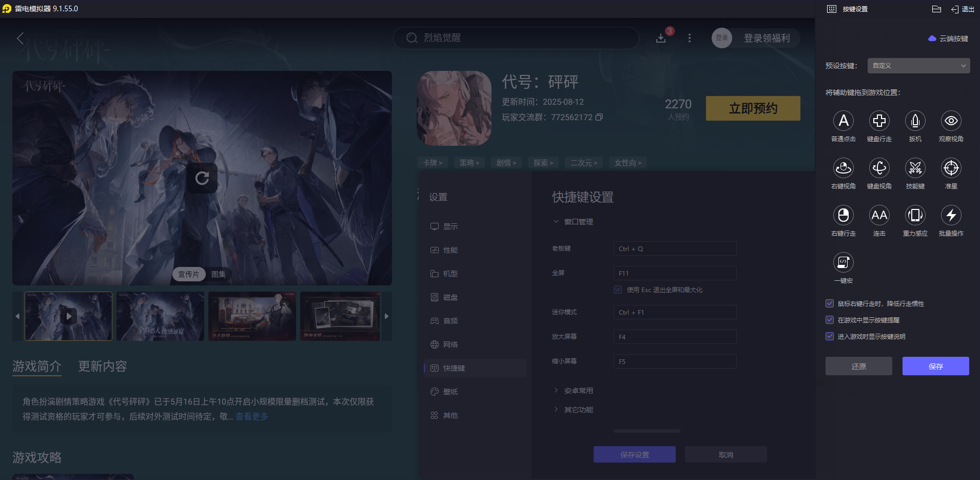Open the 音频 settings section
The height and width of the screenshot is (480, 980).
pyautogui.click(x=450, y=320)
